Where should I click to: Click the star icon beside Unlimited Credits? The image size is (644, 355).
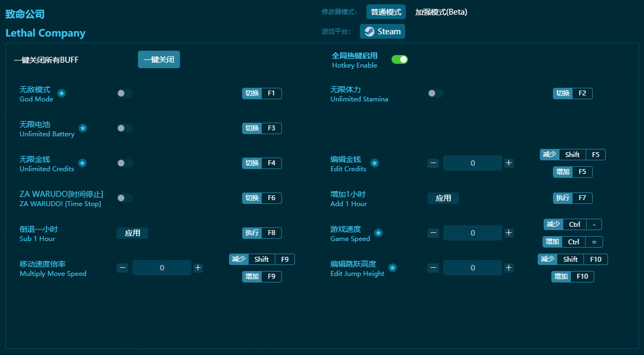82,163
